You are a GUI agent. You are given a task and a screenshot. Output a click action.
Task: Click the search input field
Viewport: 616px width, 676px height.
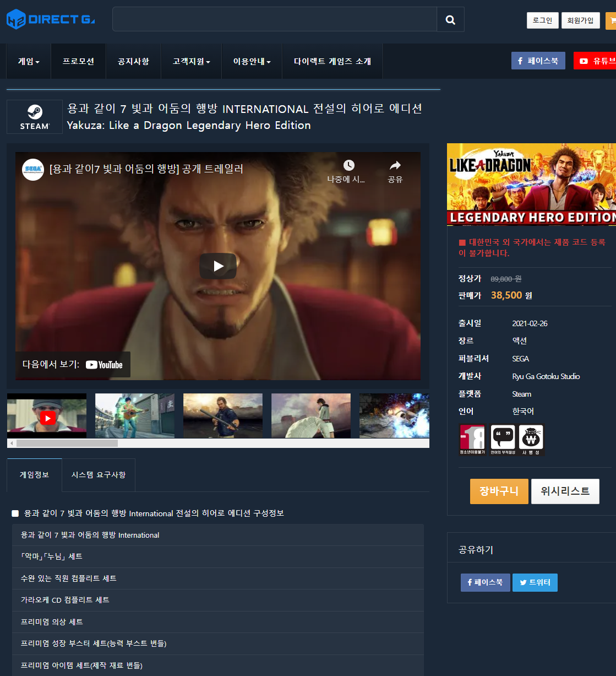pos(275,19)
